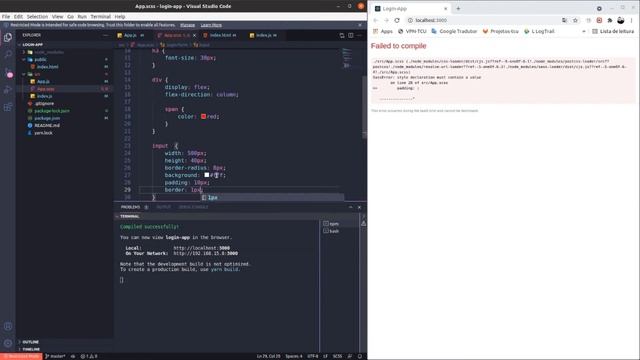
Task: Dismiss the Restricted Mode notification banner
Action: 360,25
